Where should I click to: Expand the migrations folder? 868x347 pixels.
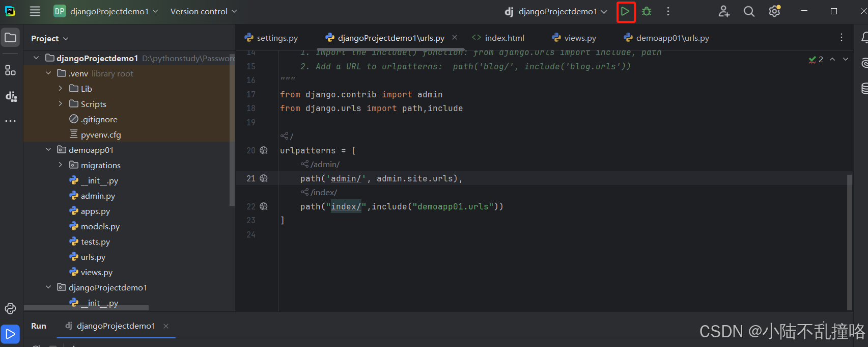[61, 165]
